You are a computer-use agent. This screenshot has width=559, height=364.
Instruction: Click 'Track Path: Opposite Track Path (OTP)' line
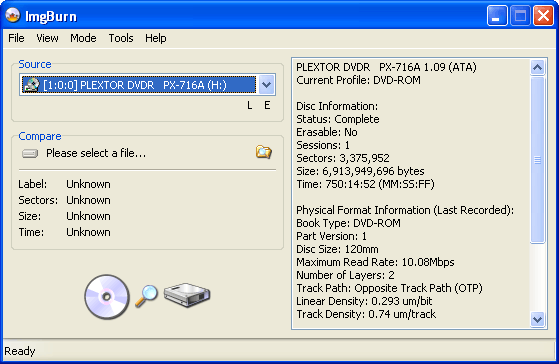(389, 288)
